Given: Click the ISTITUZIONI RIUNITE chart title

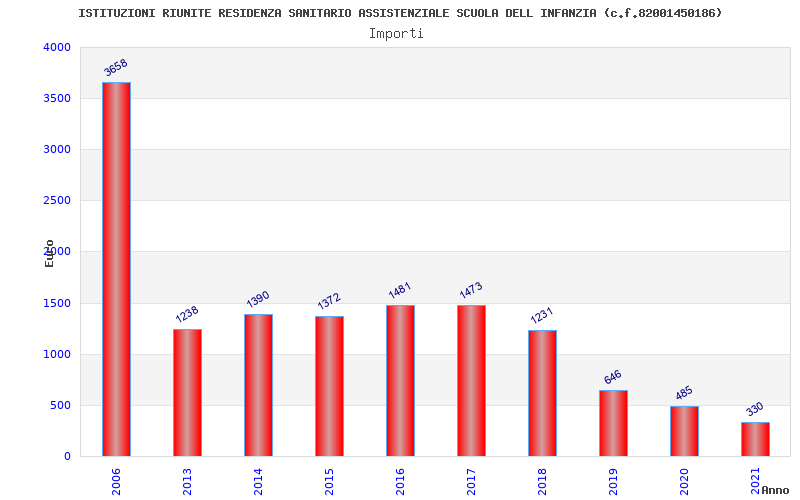Looking at the screenshot, I should point(400,13).
